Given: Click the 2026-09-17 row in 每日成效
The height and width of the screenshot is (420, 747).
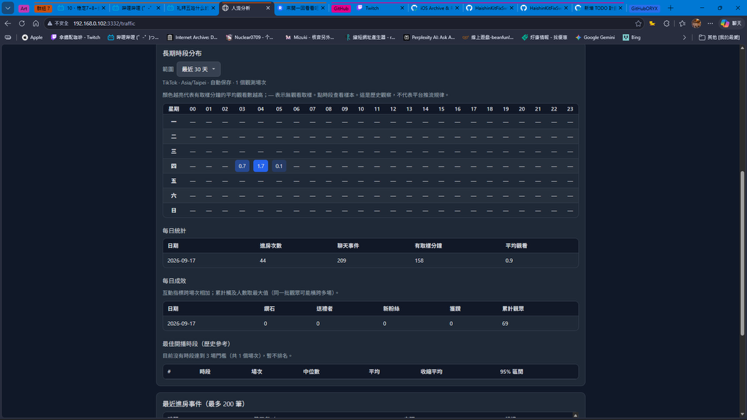Looking at the screenshot, I should tap(370, 323).
